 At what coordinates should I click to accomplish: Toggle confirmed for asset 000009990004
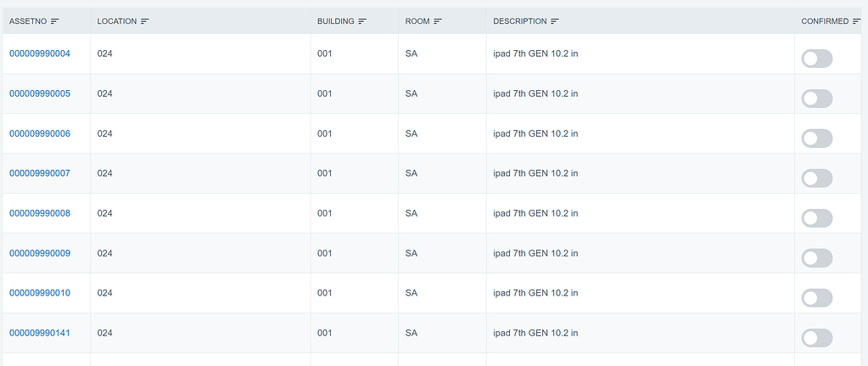point(817,59)
